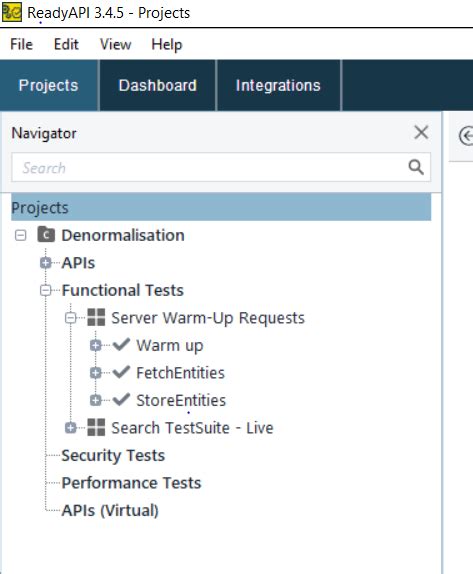Image resolution: width=473 pixels, height=574 pixels.
Task: Collapse the Functional Tests node
Action: [x=46, y=290]
